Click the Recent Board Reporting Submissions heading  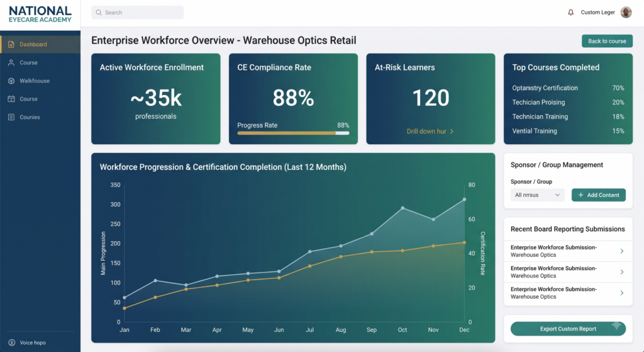pos(568,229)
